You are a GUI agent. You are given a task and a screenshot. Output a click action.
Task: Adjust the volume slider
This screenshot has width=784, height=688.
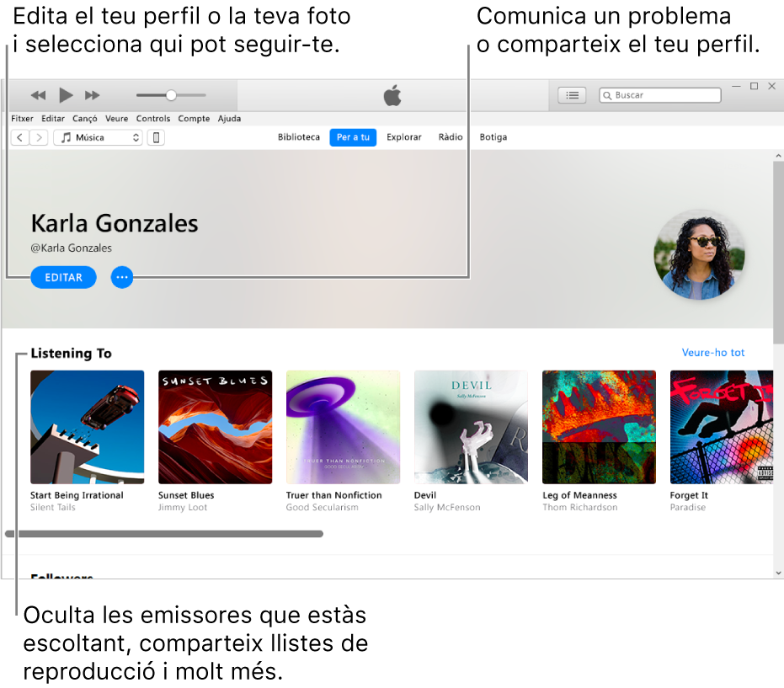click(171, 94)
